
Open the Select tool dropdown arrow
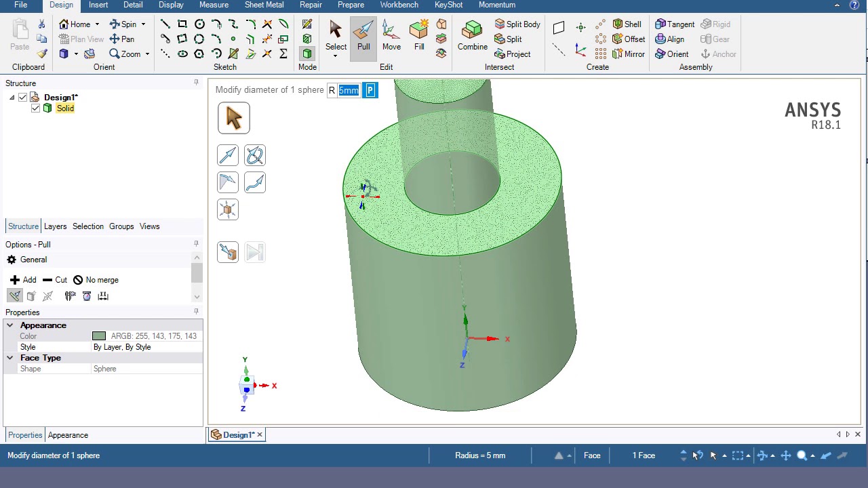336,56
